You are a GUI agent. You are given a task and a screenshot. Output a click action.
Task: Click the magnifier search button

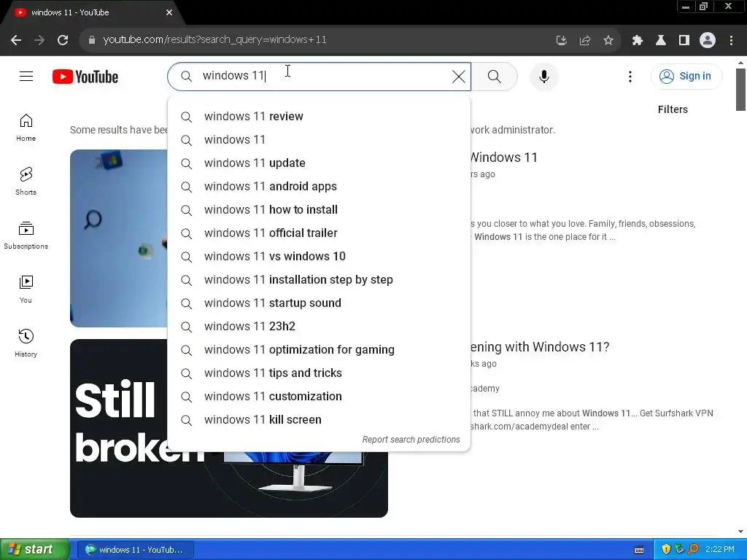point(495,76)
